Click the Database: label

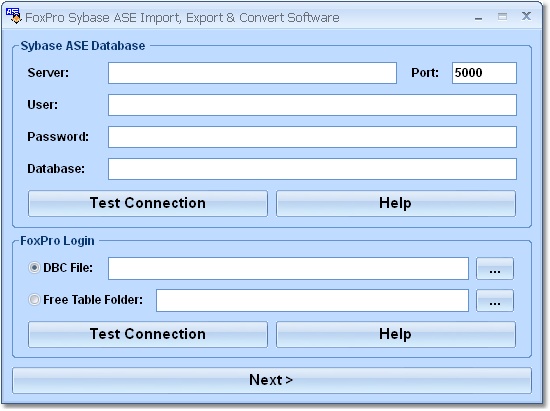56,169
